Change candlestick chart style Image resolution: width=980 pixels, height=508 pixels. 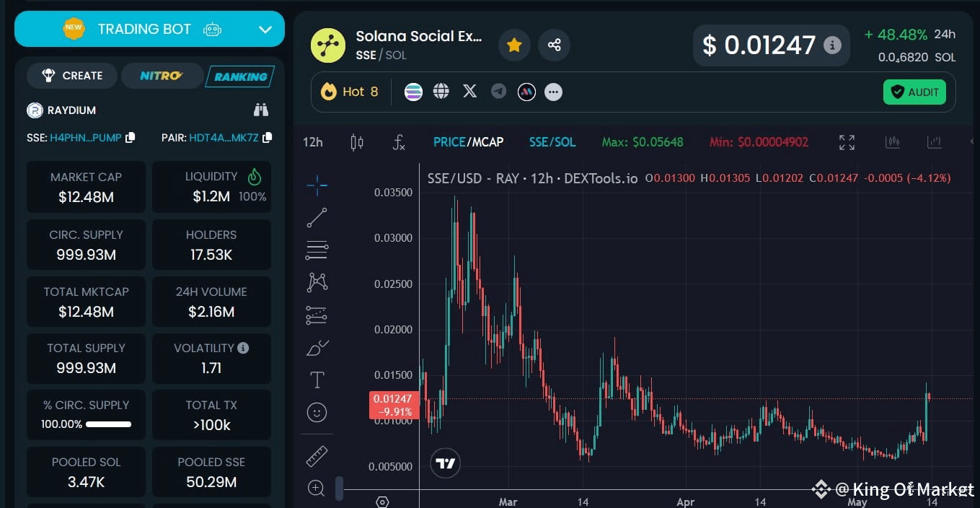coord(357,142)
